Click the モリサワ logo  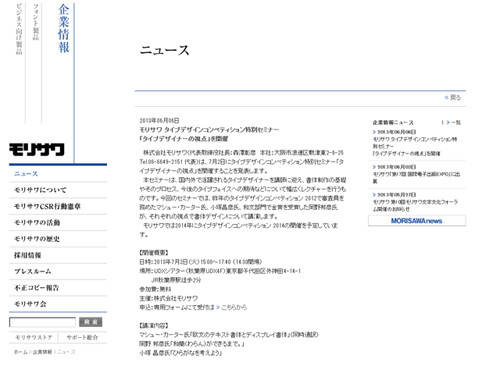click(37, 150)
